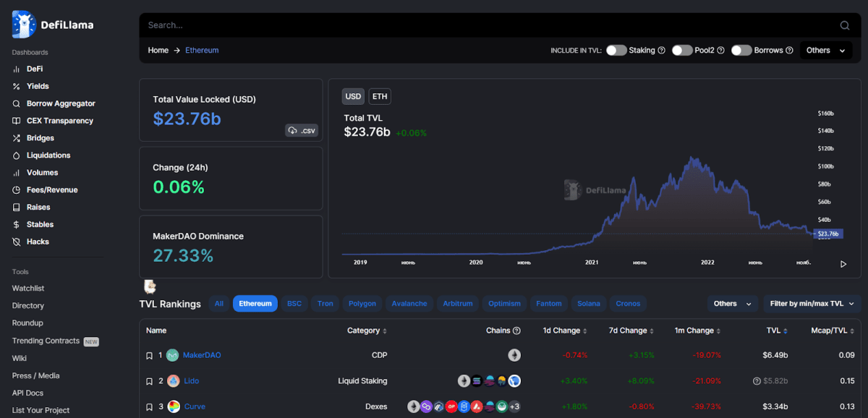Toggle Borrows inclusion in TVL
The width and height of the screenshot is (868, 418).
(x=741, y=51)
